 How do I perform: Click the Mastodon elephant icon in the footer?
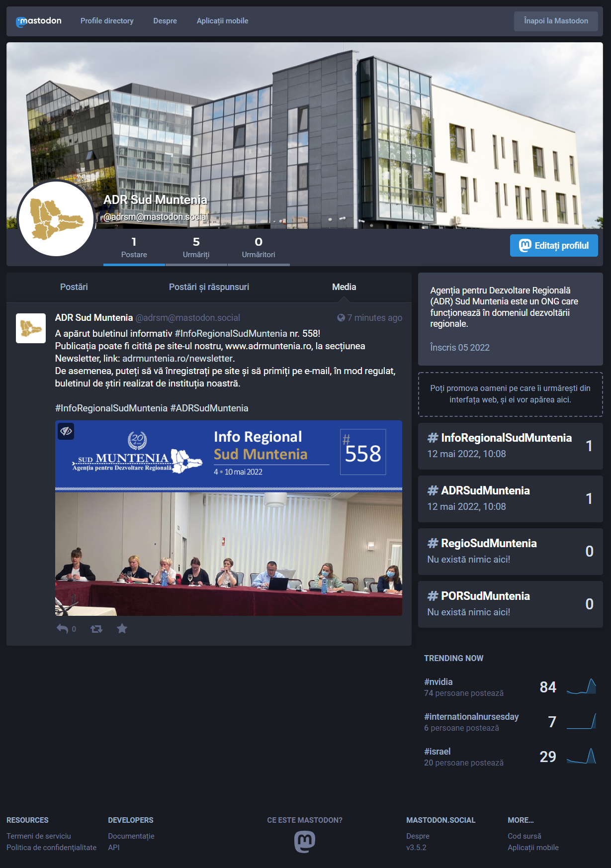pos(305,842)
